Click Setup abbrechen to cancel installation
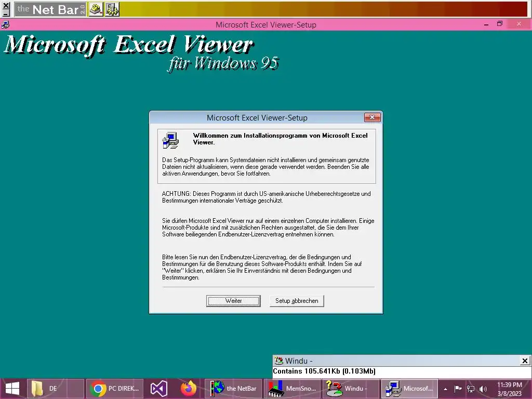 pyautogui.click(x=297, y=301)
